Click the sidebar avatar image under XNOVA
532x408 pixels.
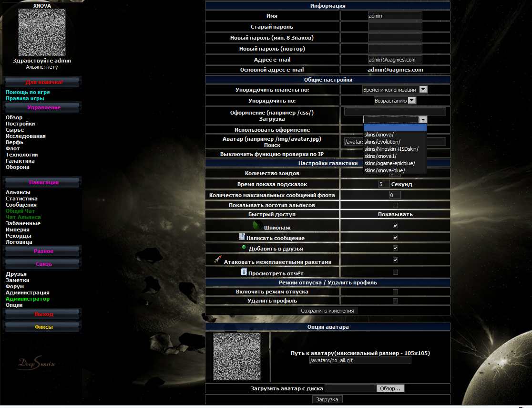tap(42, 32)
